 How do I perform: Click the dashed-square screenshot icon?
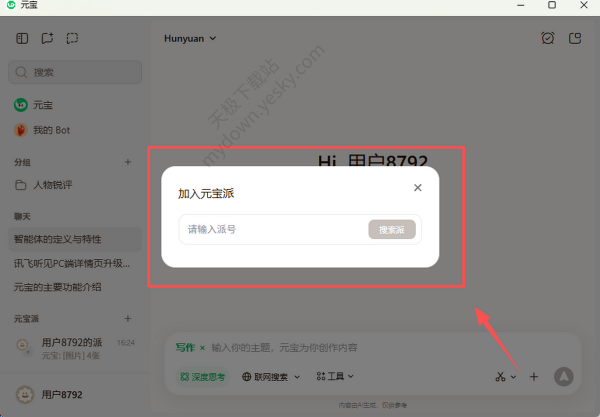pos(72,39)
